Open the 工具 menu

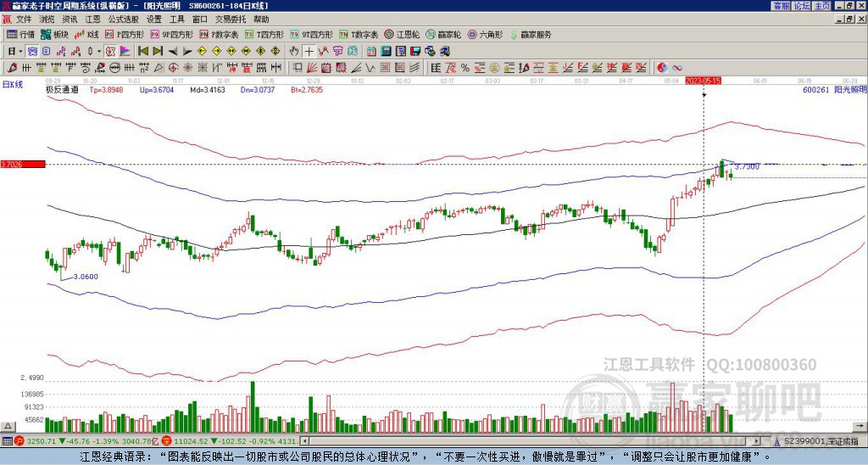[x=176, y=20]
